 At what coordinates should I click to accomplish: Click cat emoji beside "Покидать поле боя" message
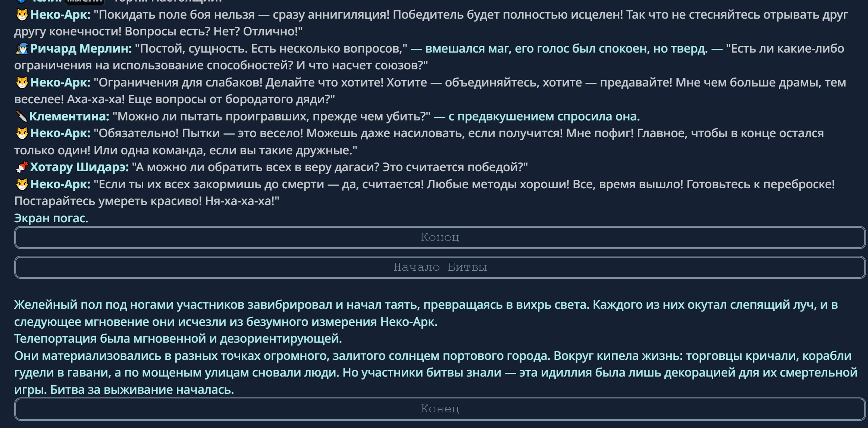coord(22,15)
